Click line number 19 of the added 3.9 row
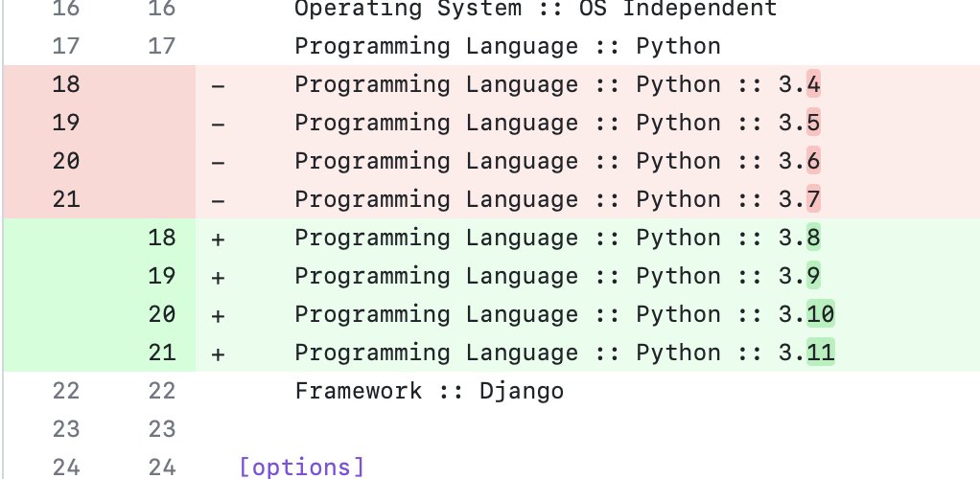The width and height of the screenshot is (980, 479). (162, 276)
